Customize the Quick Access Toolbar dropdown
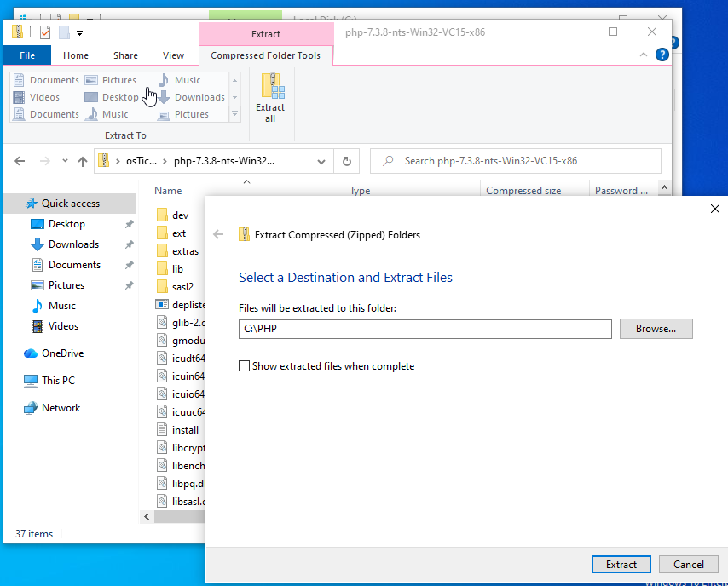Screen dimensions: 728x586 point(80,33)
